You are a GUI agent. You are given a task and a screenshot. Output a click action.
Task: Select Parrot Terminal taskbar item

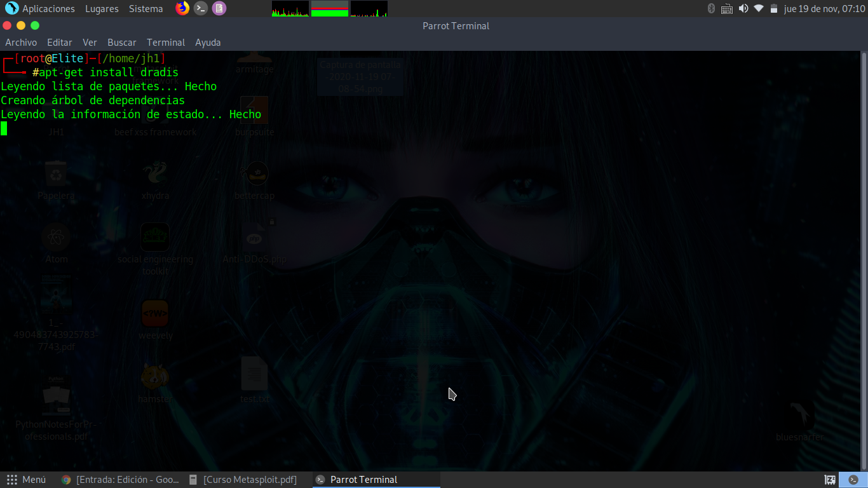(376, 480)
